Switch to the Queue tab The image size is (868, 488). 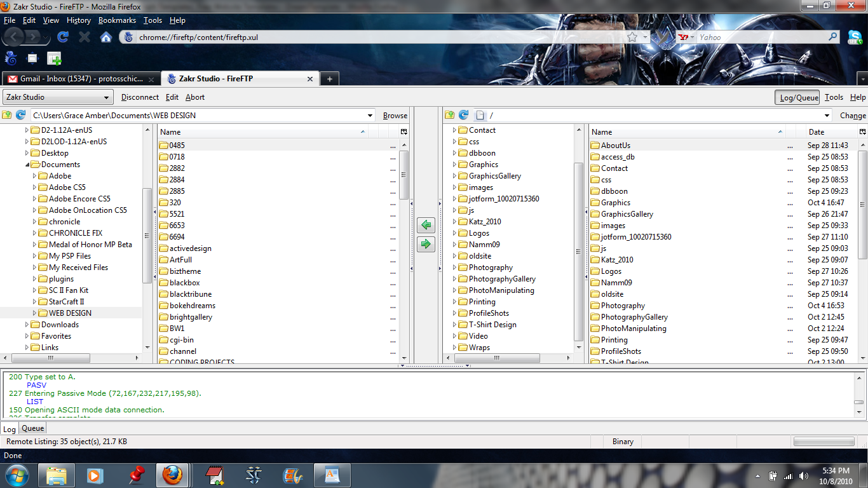[33, 428]
